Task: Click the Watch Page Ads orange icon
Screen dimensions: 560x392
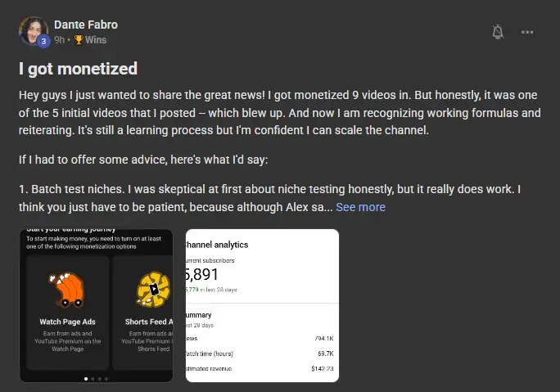Action: tap(67, 290)
